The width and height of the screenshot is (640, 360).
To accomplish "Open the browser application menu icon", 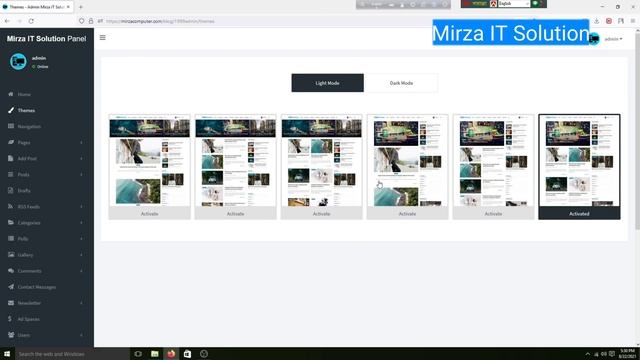I will coord(633,21).
